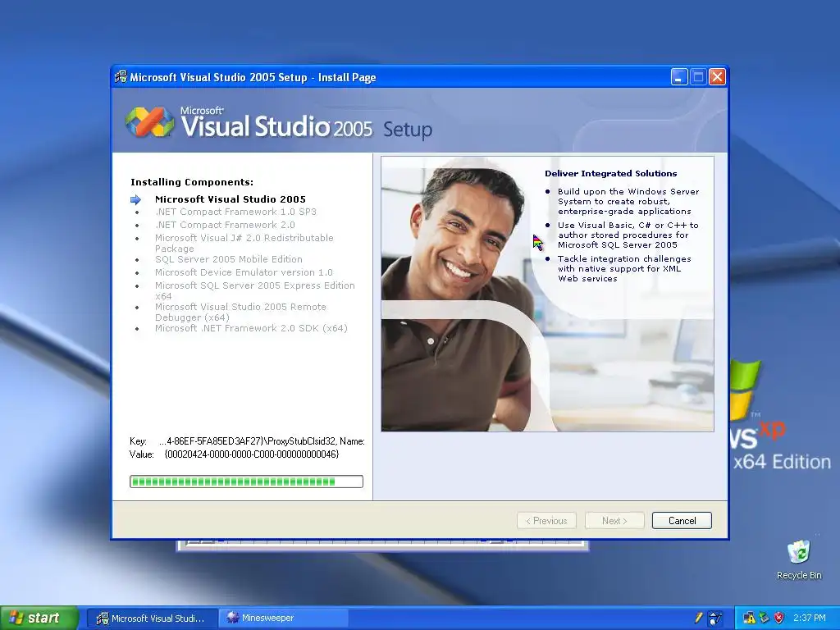Click the network warning tray icon
The image size is (840, 630).
[748, 619]
